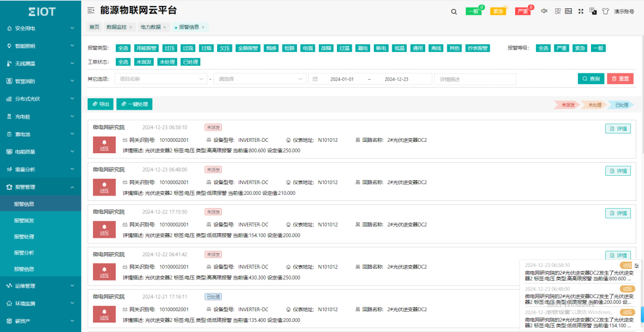Open the yellow 紧急 alarm counter badge

(498, 11)
